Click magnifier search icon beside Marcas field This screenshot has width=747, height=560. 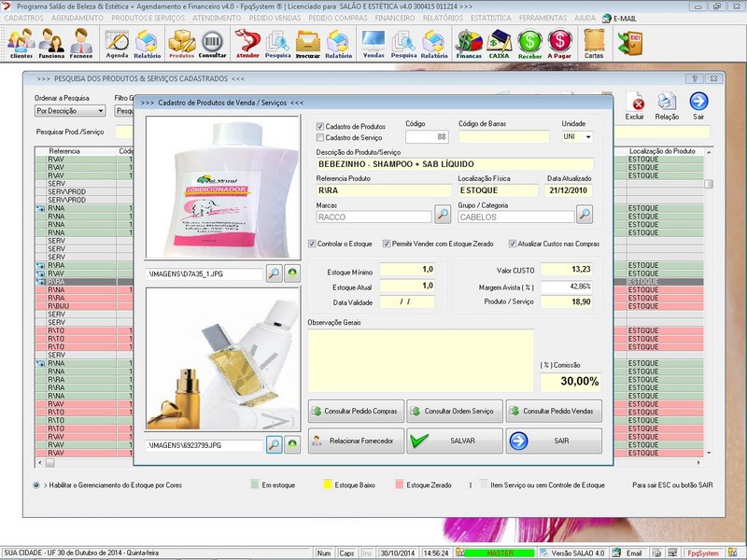443,216
